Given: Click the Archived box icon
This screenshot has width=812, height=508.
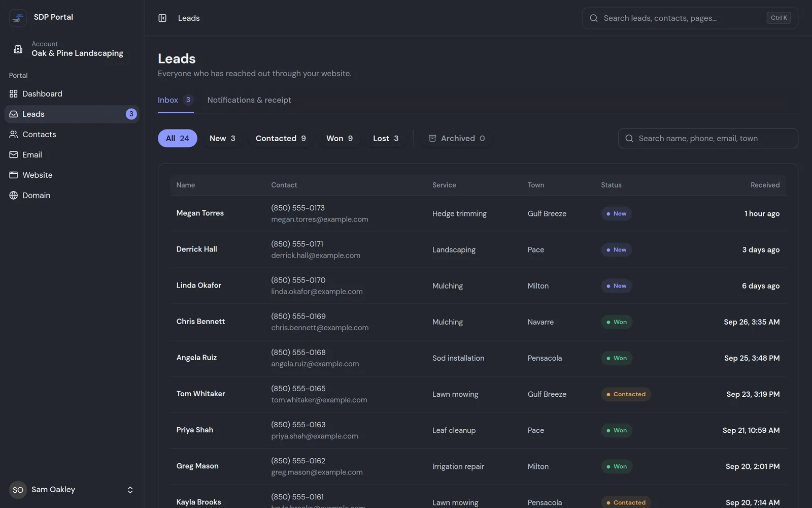Looking at the screenshot, I should (432, 139).
